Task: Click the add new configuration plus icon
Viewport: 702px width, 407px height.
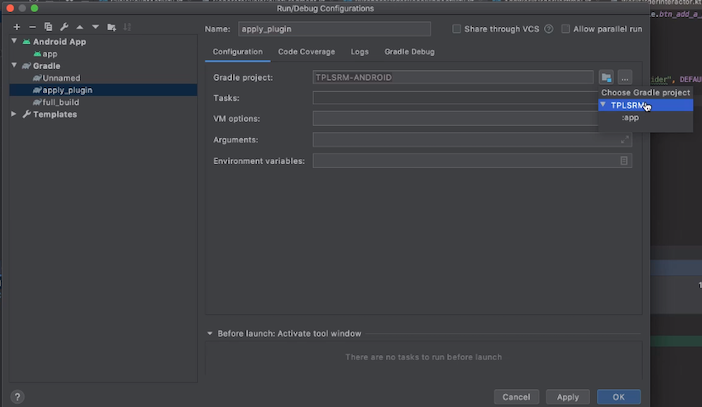Action: pyautogui.click(x=17, y=26)
